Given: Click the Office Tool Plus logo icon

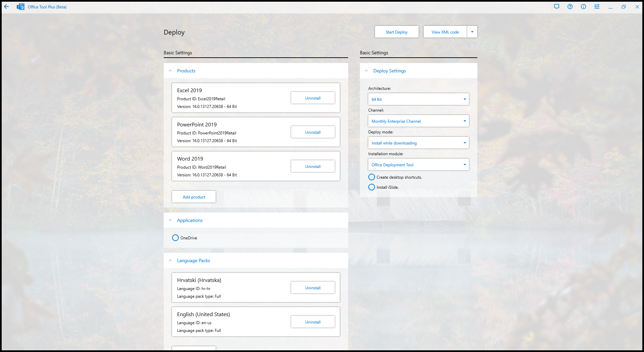Looking at the screenshot, I should click(20, 7).
